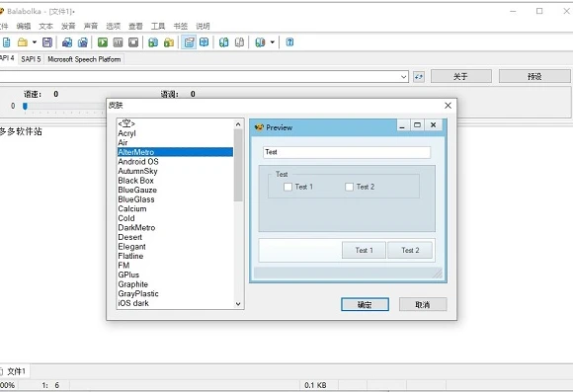The height and width of the screenshot is (392, 573).
Task: Click the speech rate slider handle
Action: point(25,106)
